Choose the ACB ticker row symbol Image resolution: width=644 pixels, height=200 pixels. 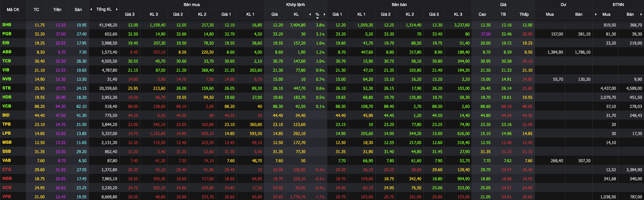coord(7,188)
